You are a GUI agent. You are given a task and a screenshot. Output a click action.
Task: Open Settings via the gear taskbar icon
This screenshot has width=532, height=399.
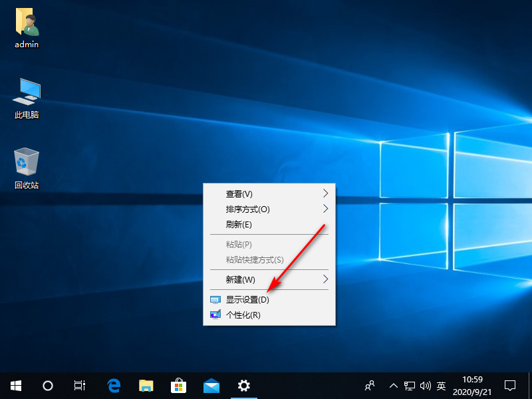(243, 386)
